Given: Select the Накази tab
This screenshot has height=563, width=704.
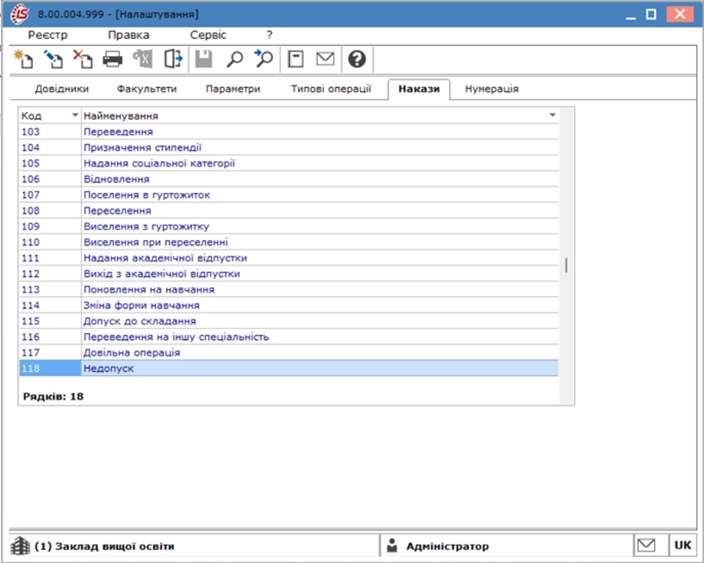Looking at the screenshot, I should (419, 89).
